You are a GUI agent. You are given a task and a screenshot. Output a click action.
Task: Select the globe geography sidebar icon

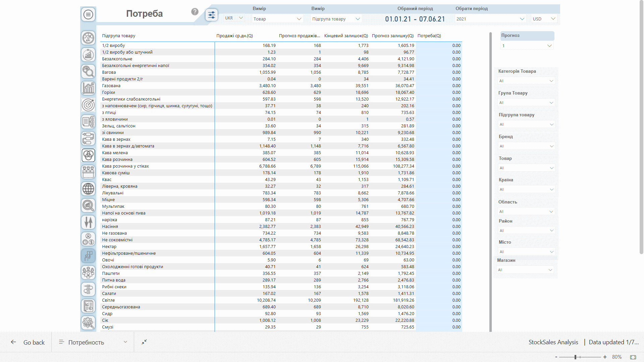pyautogui.click(x=88, y=189)
